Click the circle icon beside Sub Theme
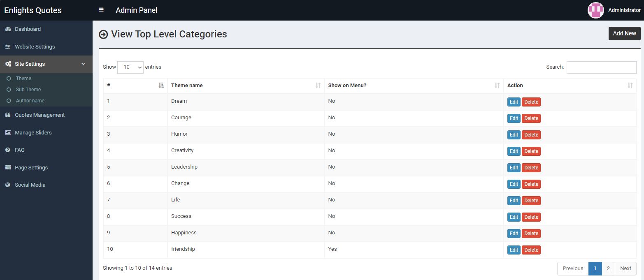This screenshot has width=644, height=280. (x=9, y=90)
